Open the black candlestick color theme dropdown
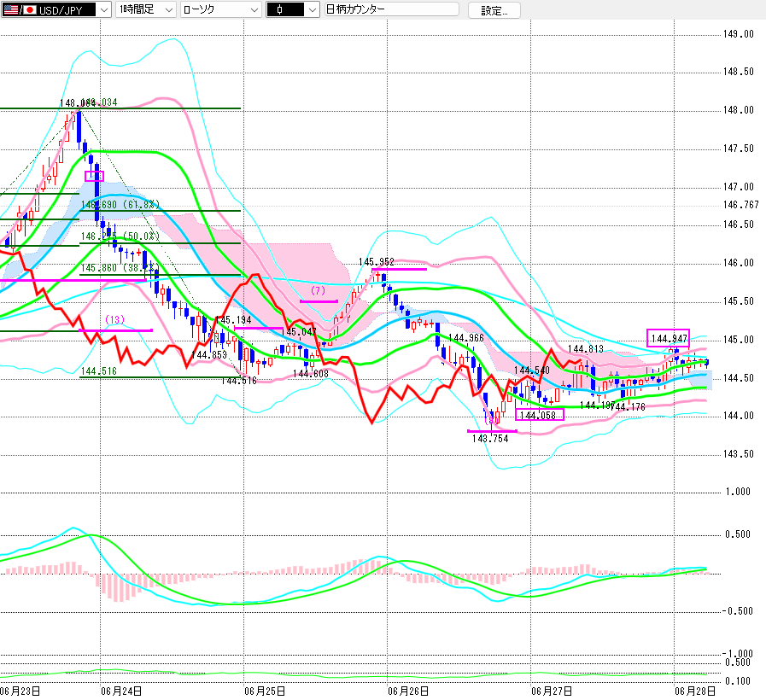 point(293,9)
